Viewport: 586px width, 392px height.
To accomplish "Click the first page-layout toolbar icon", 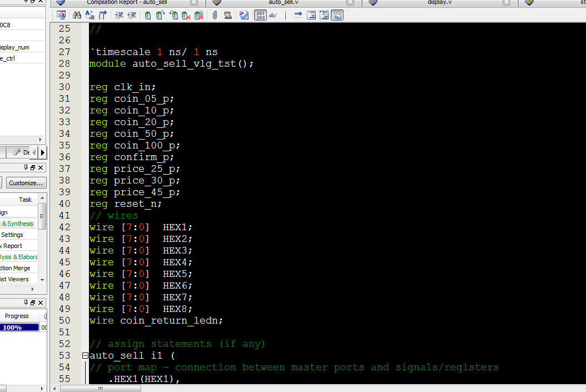I will pos(311,16).
